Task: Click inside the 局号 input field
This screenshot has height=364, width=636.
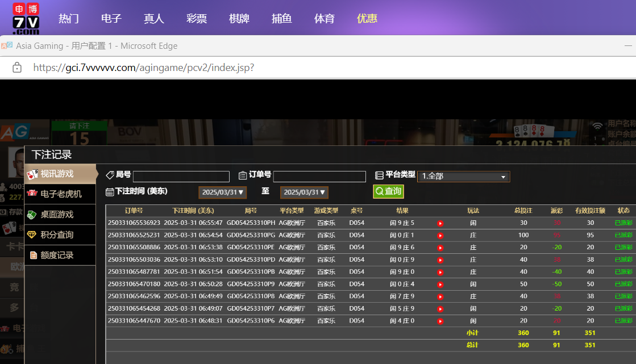Action: pos(181,177)
